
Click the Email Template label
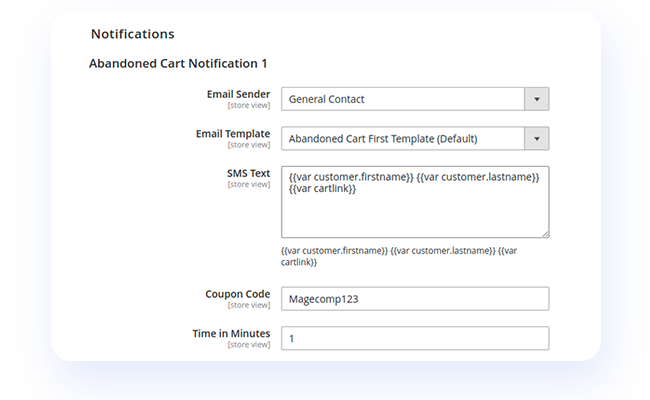[233, 133]
